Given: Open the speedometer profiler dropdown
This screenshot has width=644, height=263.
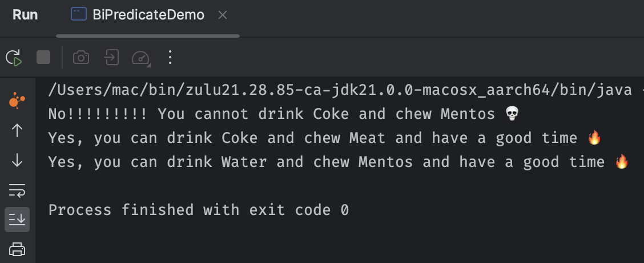Looking at the screenshot, I should point(141,58).
